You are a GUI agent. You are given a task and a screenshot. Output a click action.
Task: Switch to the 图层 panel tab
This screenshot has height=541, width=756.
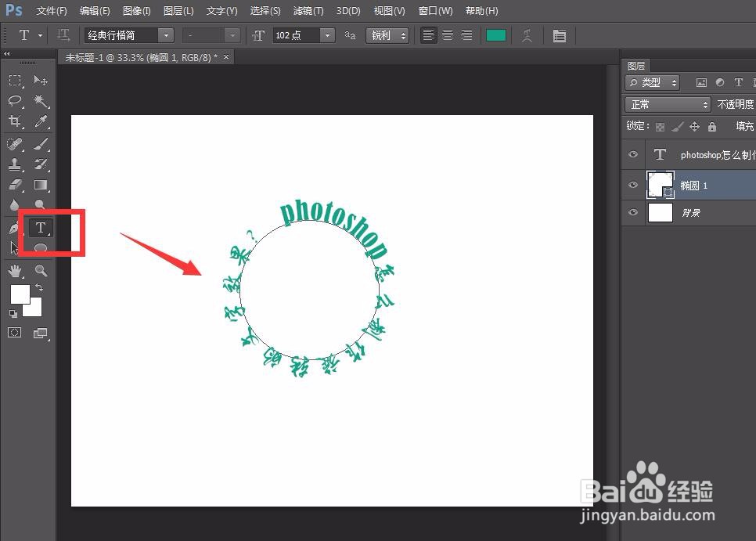636,66
